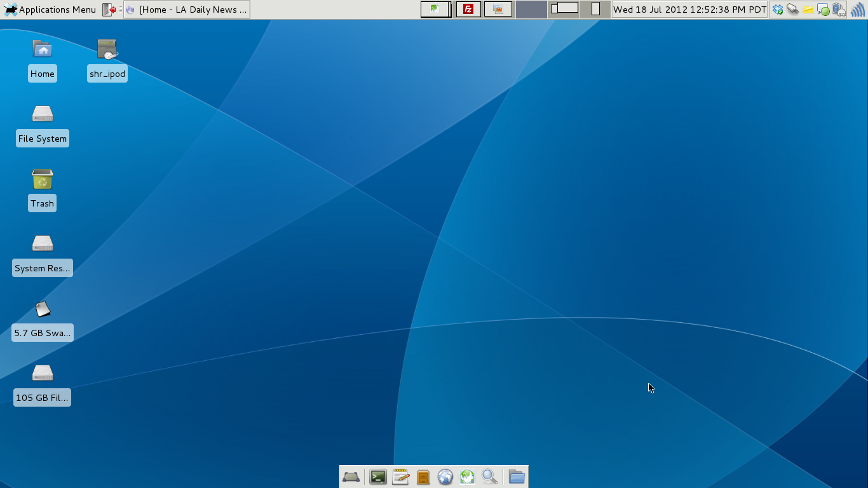Image resolution: width=868 pixels, height=488 pixels.
Task: Launch the web browser globe icon
Action: click(445, 477)
